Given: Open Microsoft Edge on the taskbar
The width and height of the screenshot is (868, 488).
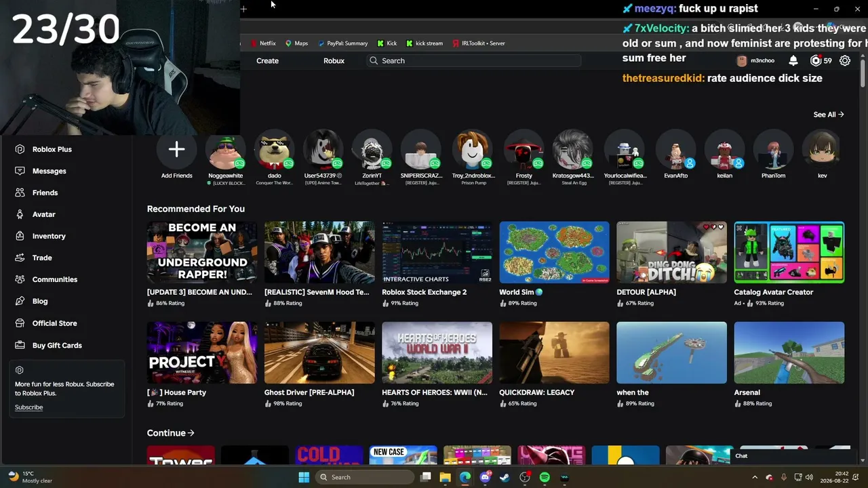Looking at the screenshot, I should (465, 477).
